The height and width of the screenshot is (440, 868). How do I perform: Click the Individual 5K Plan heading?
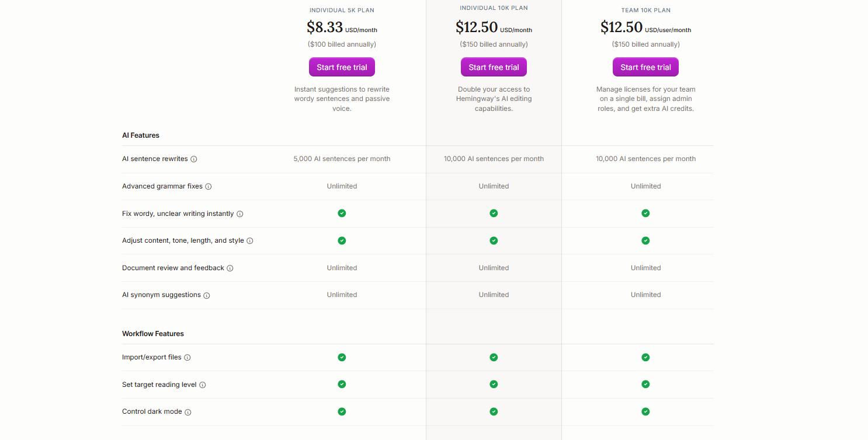click(x=342, y=10)
